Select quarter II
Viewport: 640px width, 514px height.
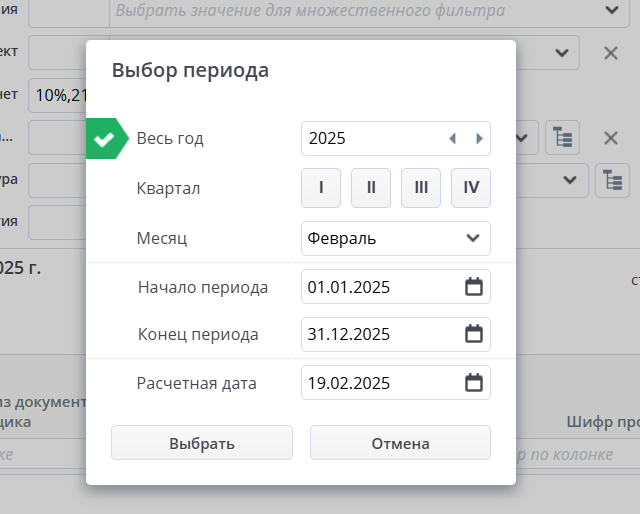click(371, 188)
